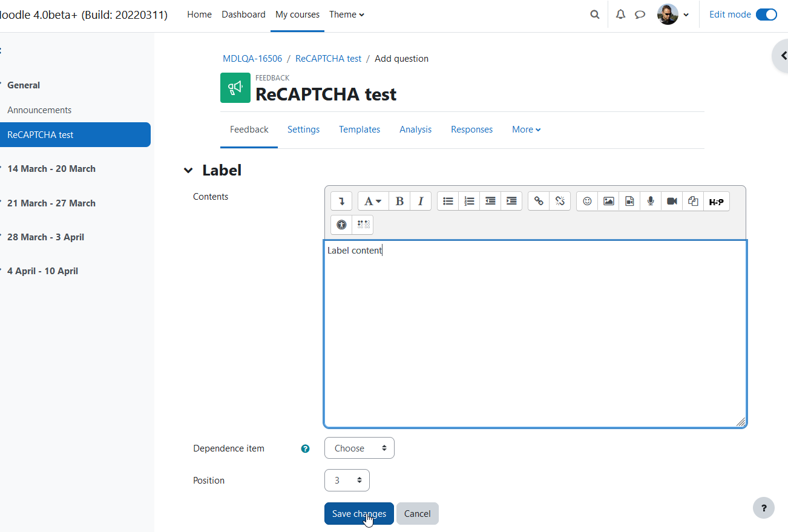Insert a hyperlink in editor
Image resolution: width=788 pixels, height=532 pixels.
click(539, 201)
